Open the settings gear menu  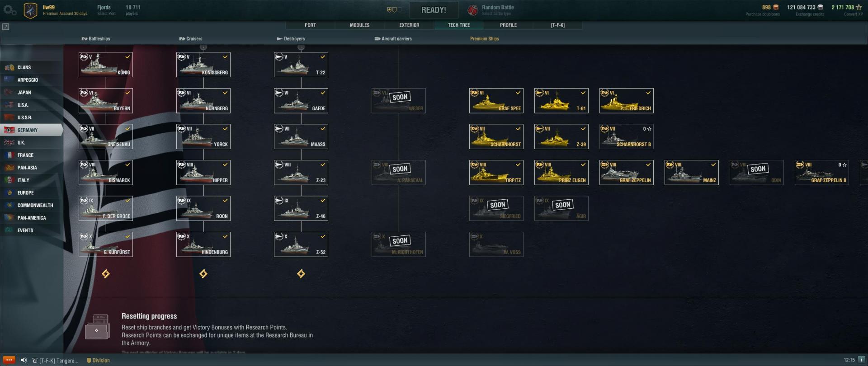pos(10,10)
